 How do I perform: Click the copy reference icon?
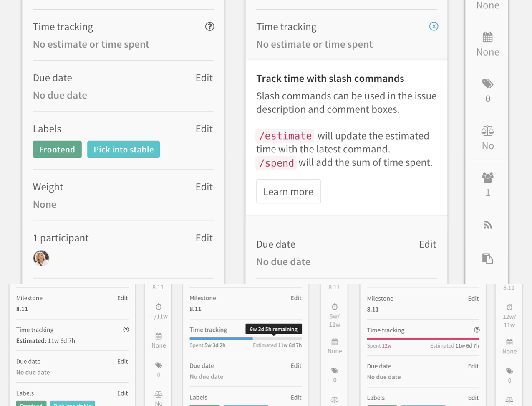487,258
